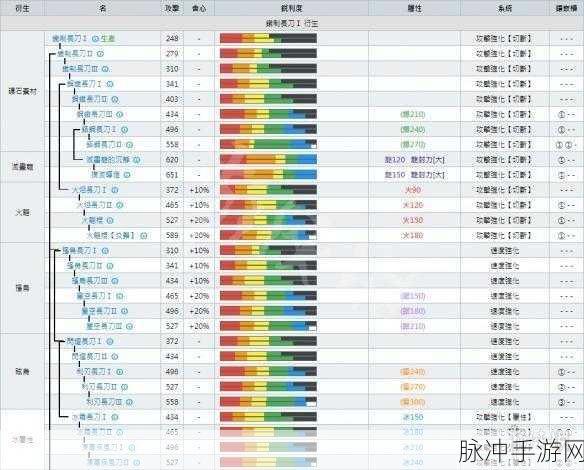Click the attack value 620
584x470 pixels.
tap(172, 160)
